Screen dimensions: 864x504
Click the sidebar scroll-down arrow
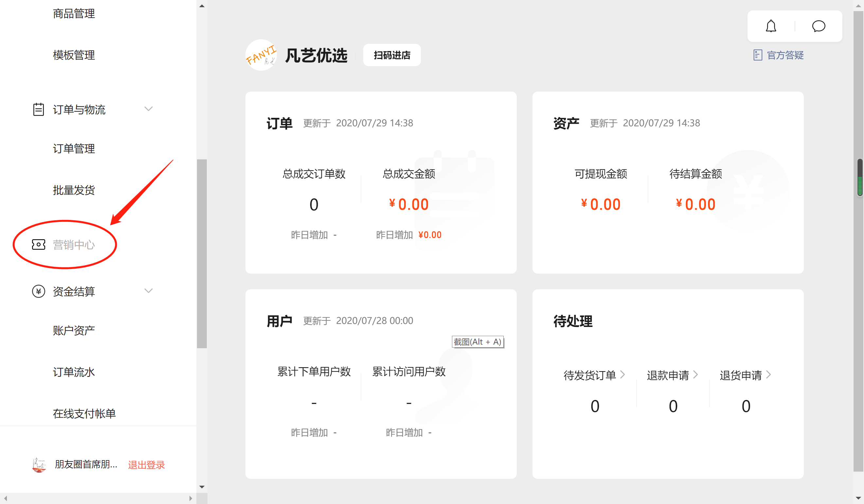pyautogui.click(x=202, y=487)
